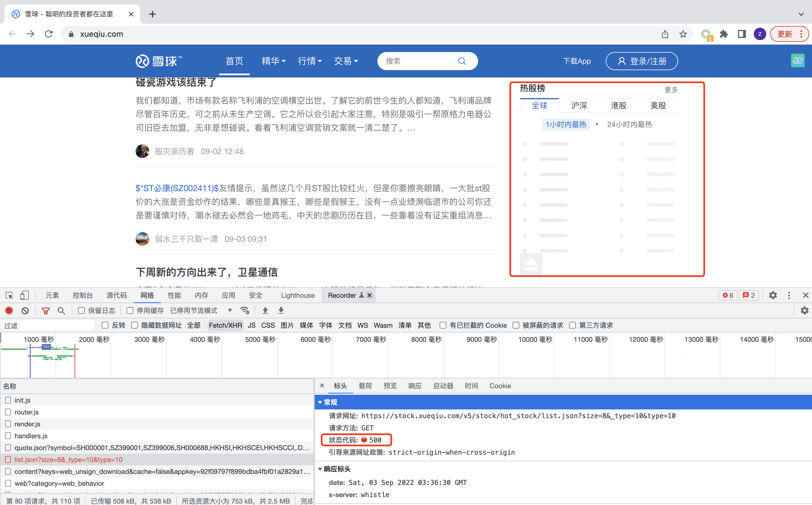
Task: Toggle device toolbar in DevTools
Action: coord(24,295)
